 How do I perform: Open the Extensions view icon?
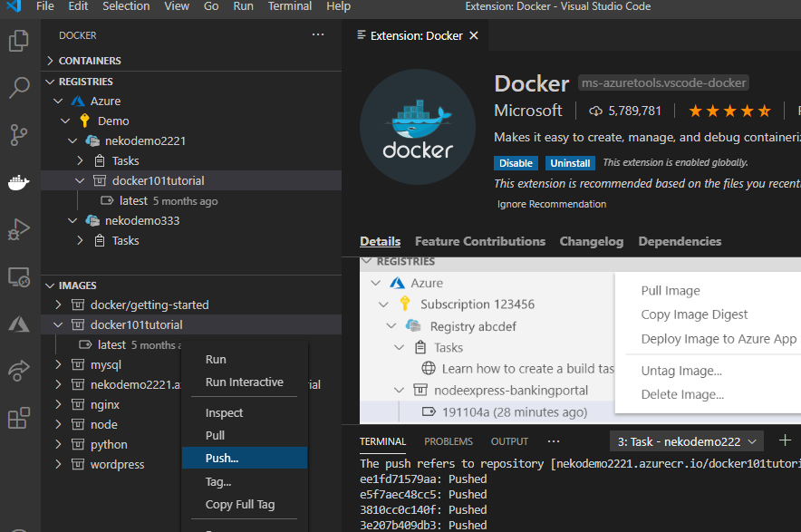(19, 418)
